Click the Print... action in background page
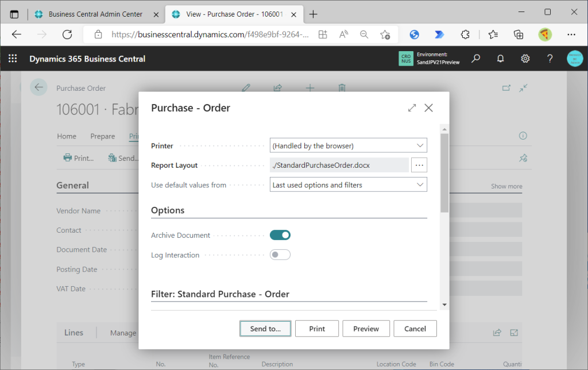 point(78,158)
